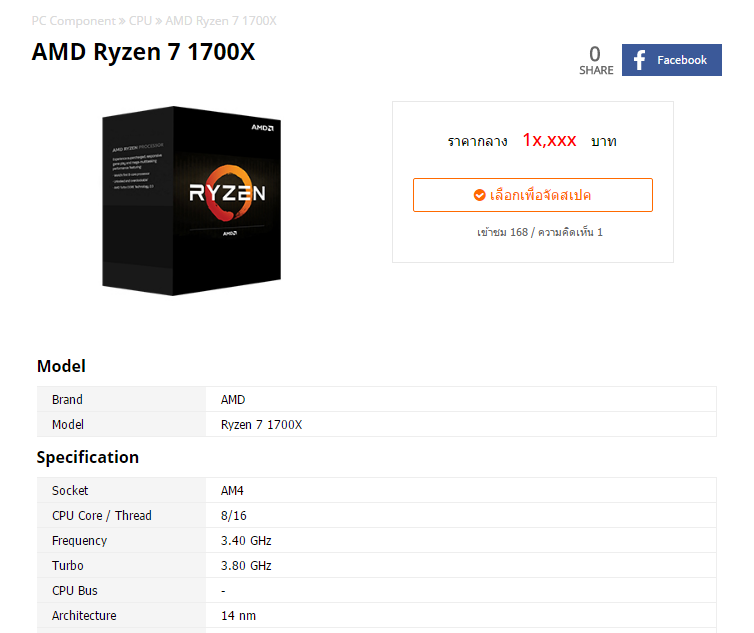Click the Specification section heading

pos(88,457)
